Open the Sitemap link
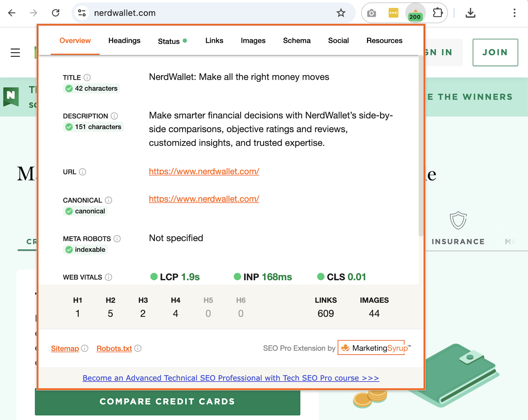The width and height of the screenshot is (528, 420). 65,348
